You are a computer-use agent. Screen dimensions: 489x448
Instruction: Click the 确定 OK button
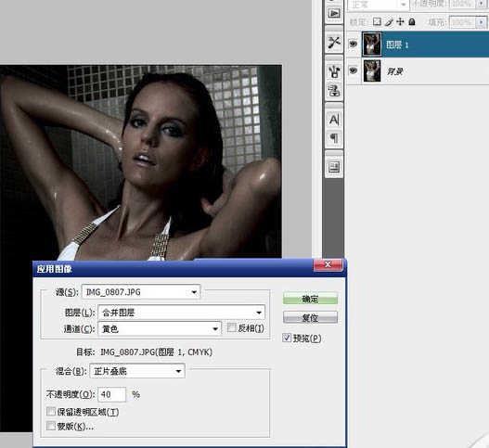[310, 299]
